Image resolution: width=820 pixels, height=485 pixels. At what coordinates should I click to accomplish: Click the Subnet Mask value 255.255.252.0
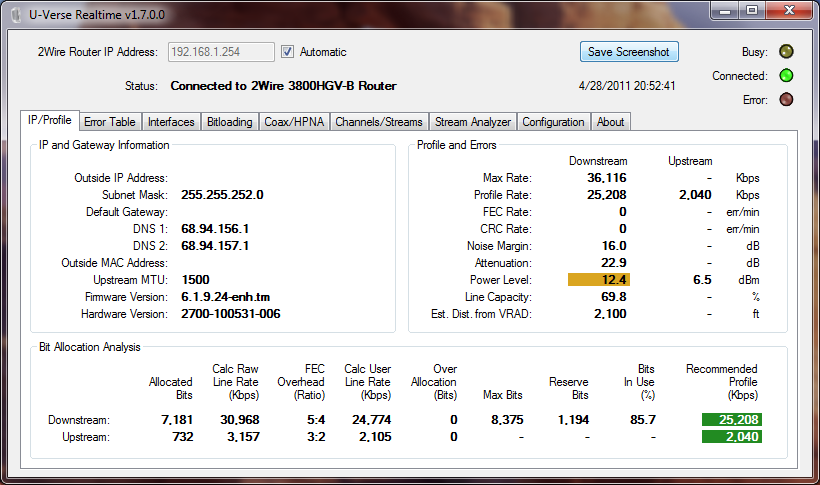(x=222, y=195)
